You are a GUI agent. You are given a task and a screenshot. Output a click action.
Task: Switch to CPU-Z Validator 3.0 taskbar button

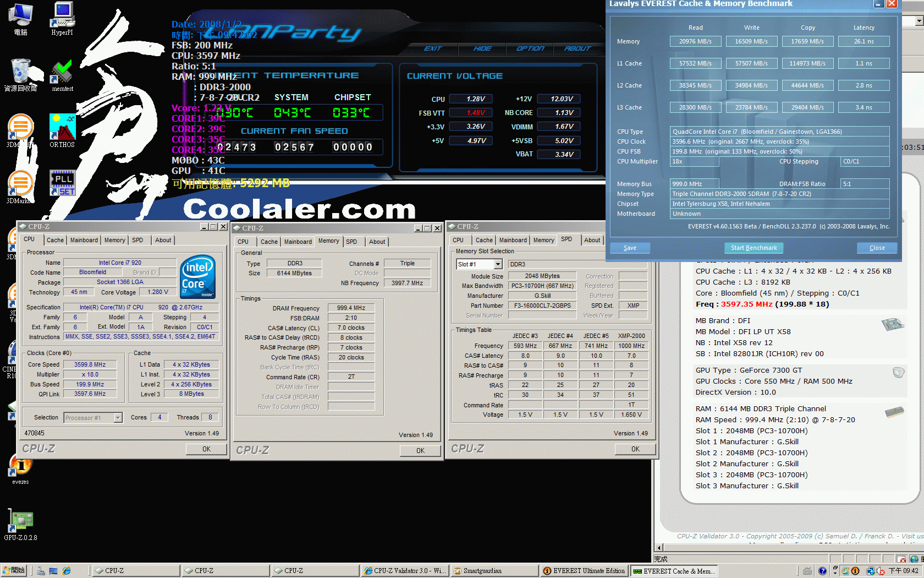coord(405,571)
